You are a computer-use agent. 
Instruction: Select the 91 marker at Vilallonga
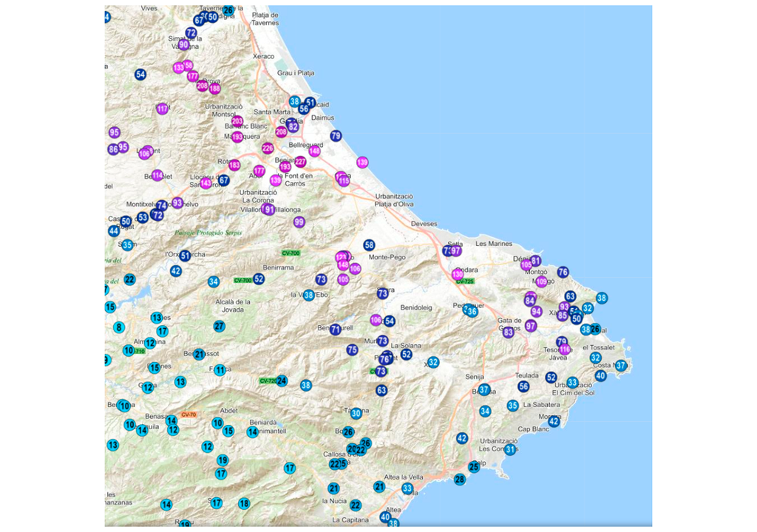pyautogui.click(x=269, y=210)
